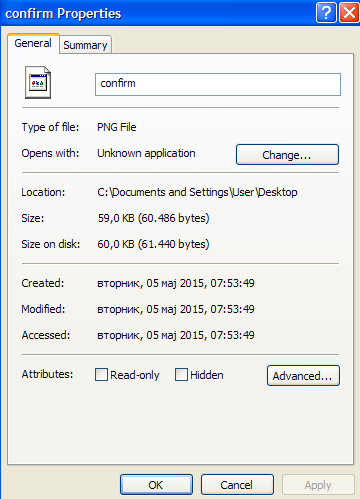The height and width of the screenshot is (499, 360).
Task: Click the Unknown application text
Action: click(x=146, y=153)
